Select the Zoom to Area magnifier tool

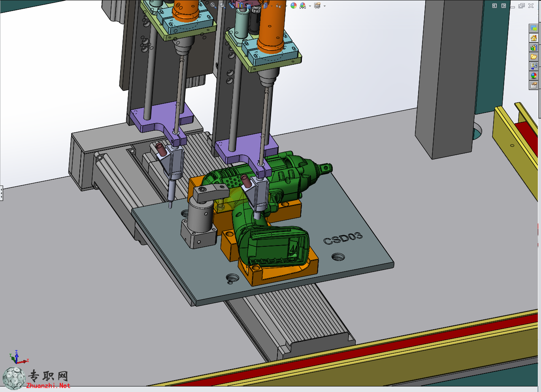[222, 6]
